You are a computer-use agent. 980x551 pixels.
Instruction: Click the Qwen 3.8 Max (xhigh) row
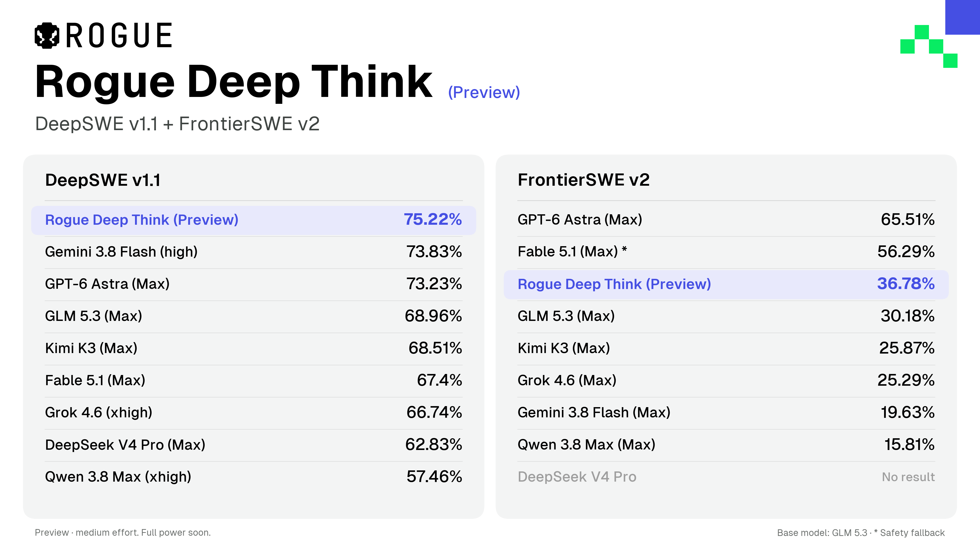coord(253,477)
